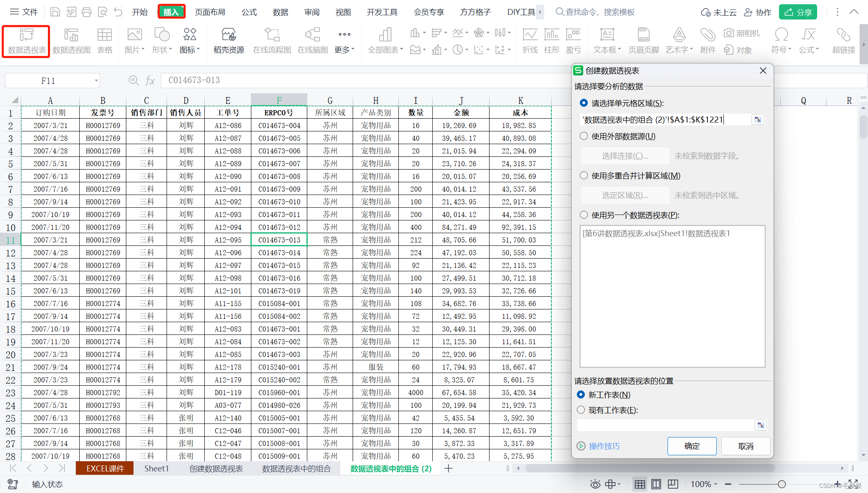Insert a 盈亏 sparkline
The height and width of the screenshot is (493, 868).
click(573, 41)
